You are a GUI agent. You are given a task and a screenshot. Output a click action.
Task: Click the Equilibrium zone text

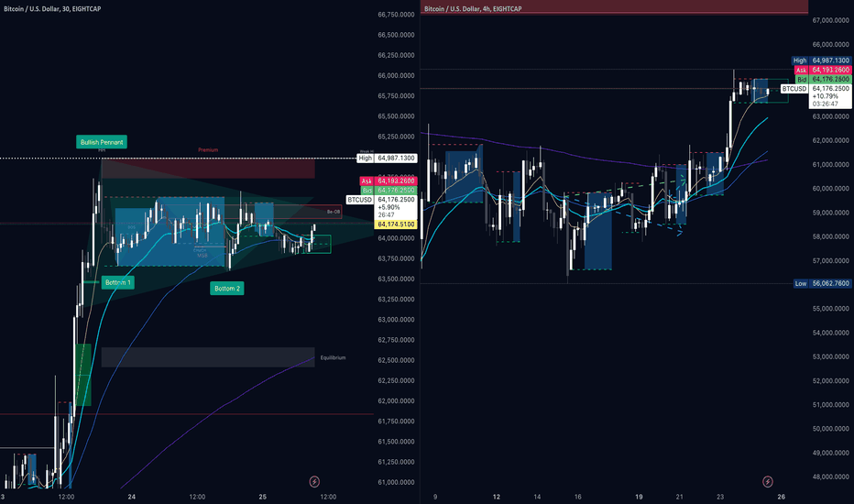point(333,358)
